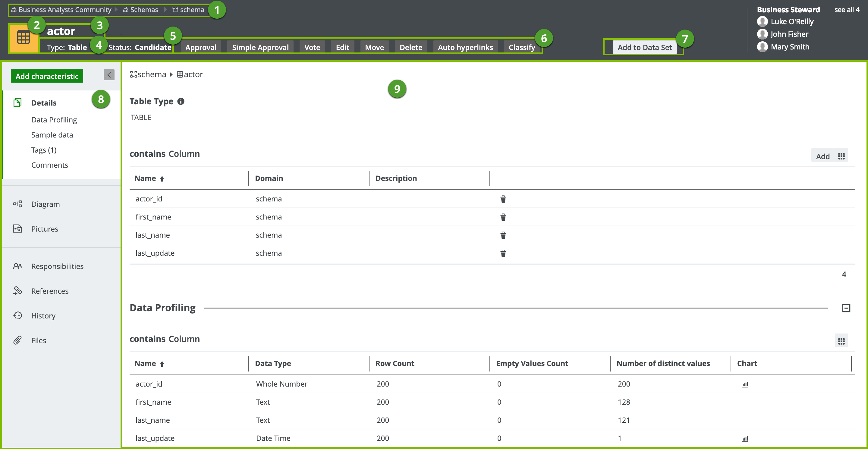Collapse the Data Profiling section
The image size is (868, 449).
(846, 308)
